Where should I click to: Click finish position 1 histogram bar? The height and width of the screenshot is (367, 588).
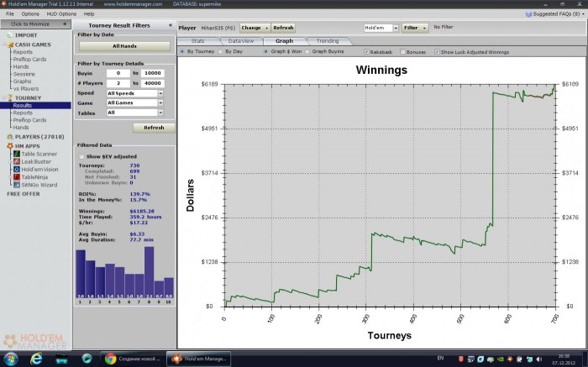pyautogui.click(x=81, y=274)
